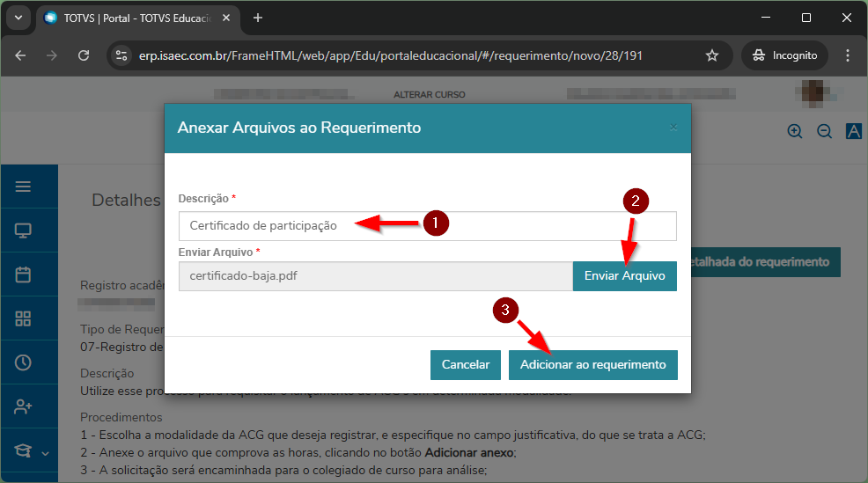This screenshot has height=483, width=868.
Task: Close the Anexar Arquivos dialog
Action: [673, 128]
